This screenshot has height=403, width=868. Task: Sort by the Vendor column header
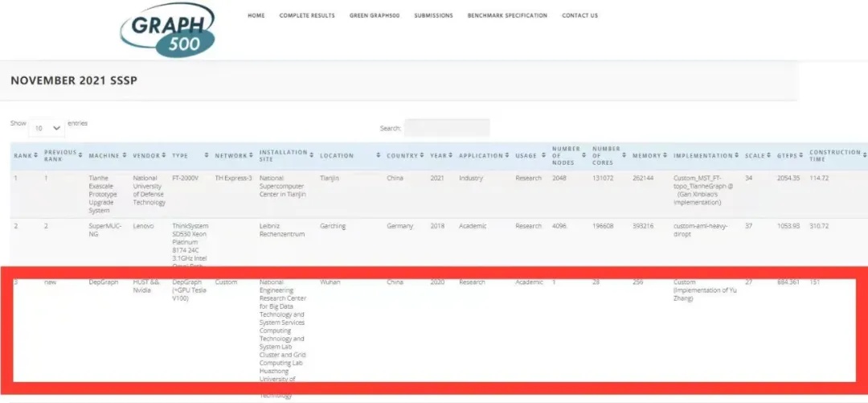point(146,155)
